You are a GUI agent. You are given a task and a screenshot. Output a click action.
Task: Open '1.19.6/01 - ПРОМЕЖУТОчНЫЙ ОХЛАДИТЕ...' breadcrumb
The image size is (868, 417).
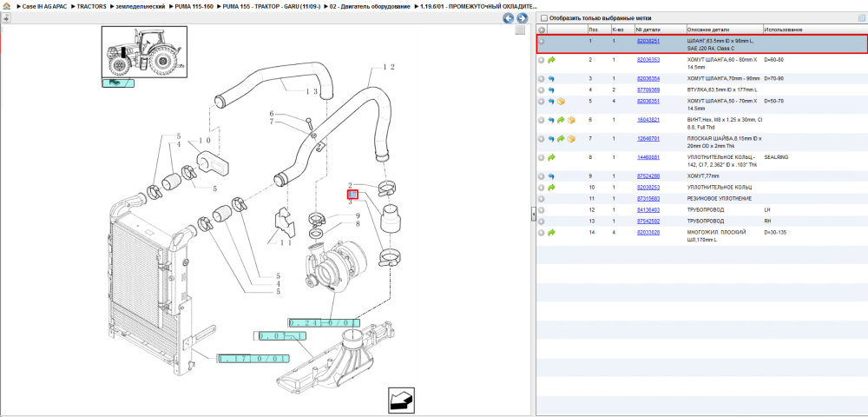478,6
